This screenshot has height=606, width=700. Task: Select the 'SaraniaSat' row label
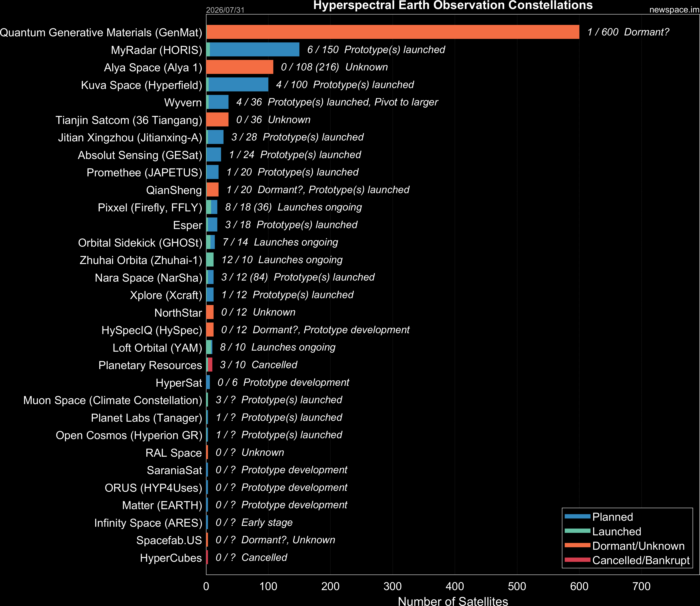point(174,470)
